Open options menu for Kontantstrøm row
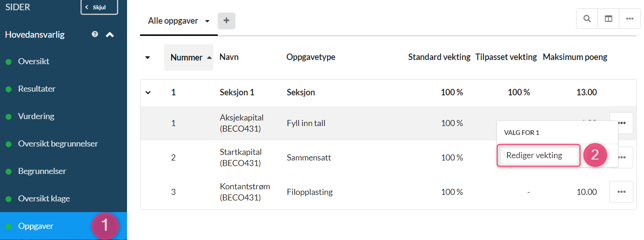The image size is (644, 240). [x=621, y=192]
